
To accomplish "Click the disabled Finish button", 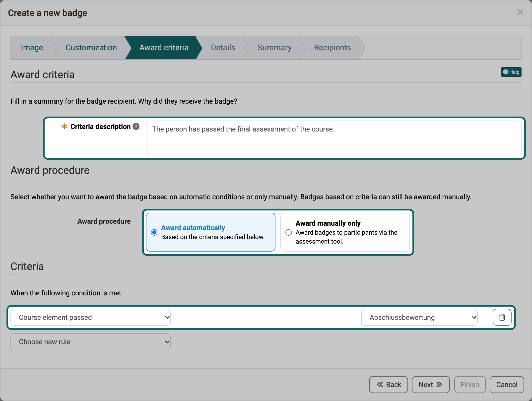I will tap(470, 385).
